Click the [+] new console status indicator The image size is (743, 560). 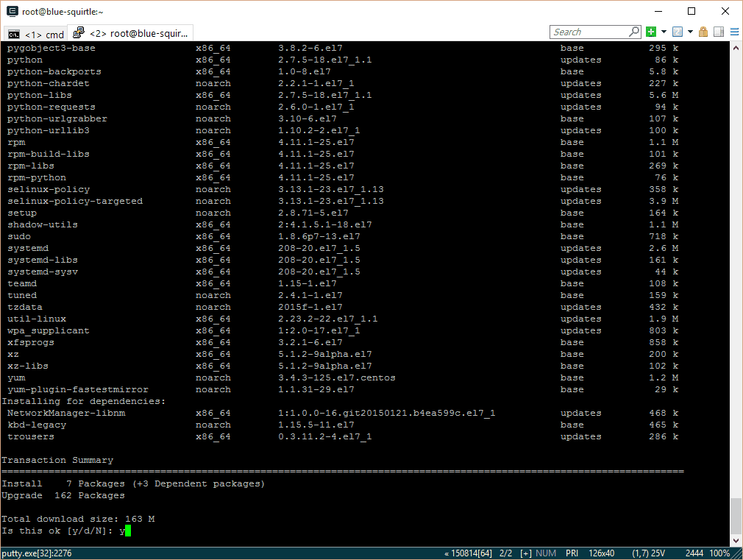pos(525,553)
